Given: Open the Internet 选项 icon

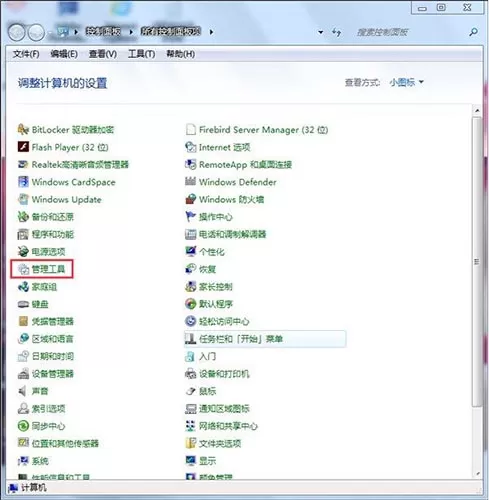Looking at the screenshot, I should [190, 147].
